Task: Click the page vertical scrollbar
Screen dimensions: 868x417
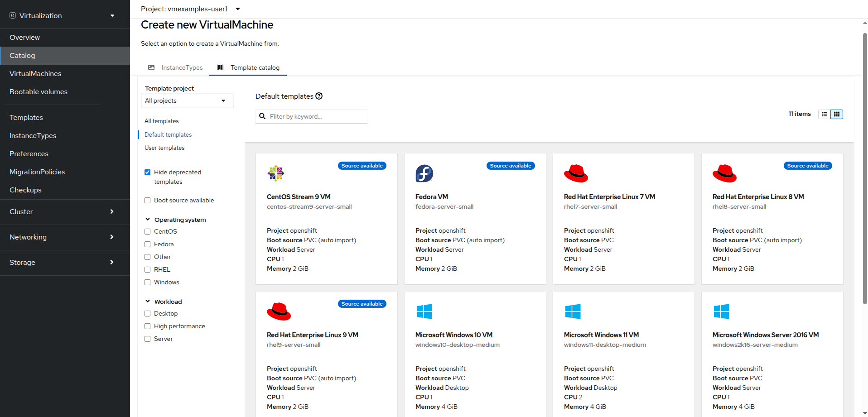Action: tap(864, 168)
